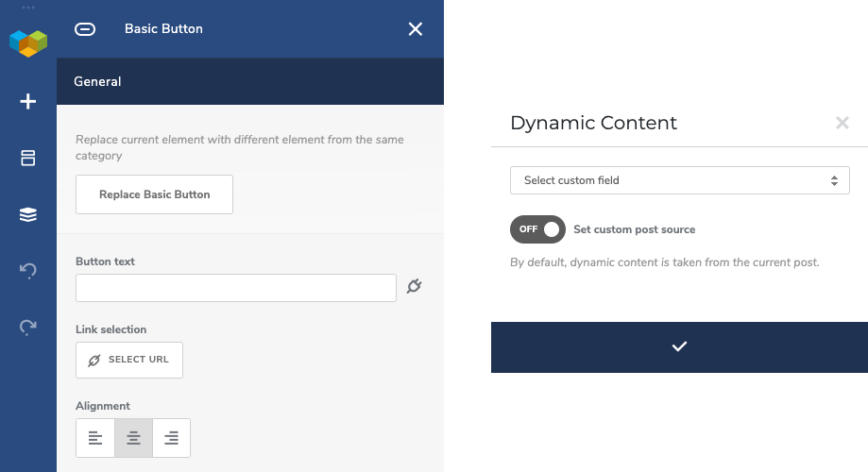This screenshot has height=472, width=868.
Task: Click the Replace Basic Button button
Action: pyautogui.click(x=155, y=194)
